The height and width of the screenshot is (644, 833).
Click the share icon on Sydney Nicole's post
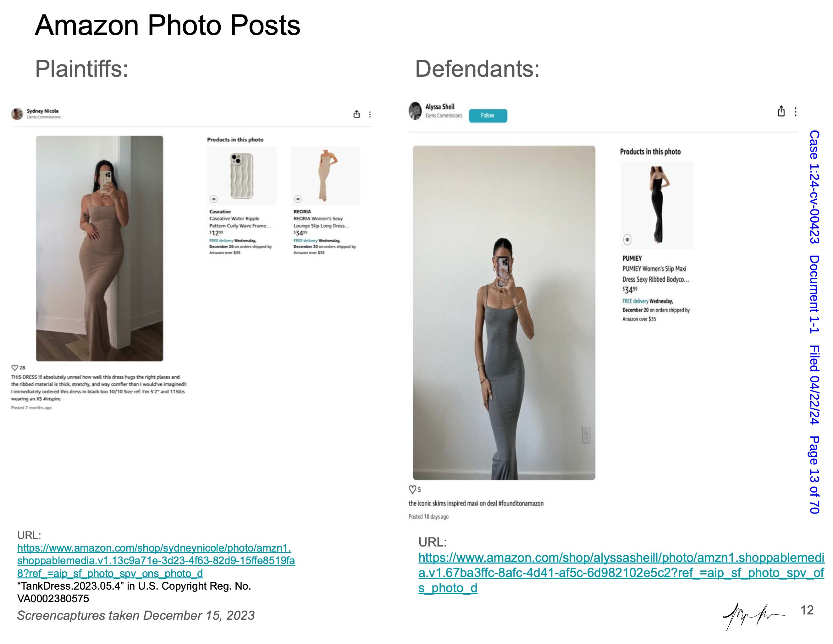[357, 114]
